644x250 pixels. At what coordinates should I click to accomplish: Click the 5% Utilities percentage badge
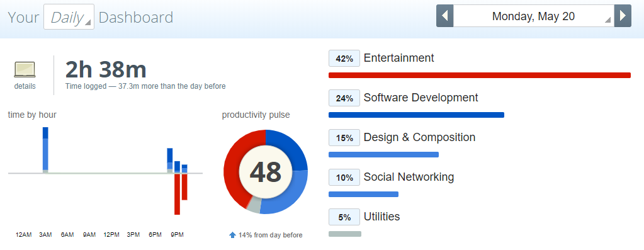(344, 217)
